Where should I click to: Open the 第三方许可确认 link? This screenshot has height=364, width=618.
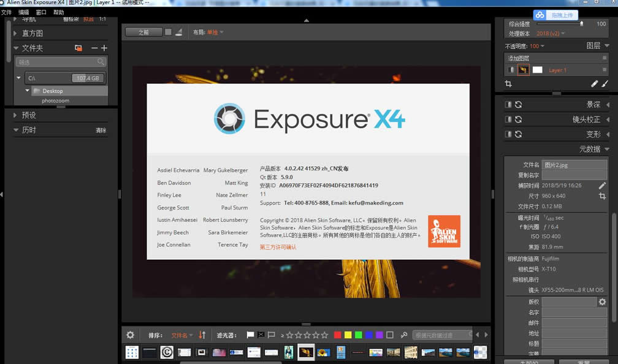point(278,247)
